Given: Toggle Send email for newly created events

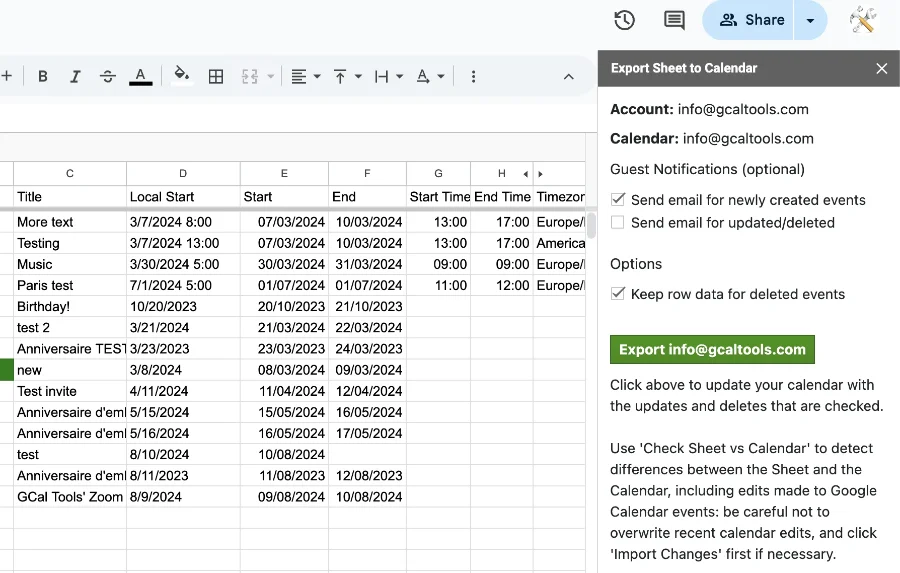Looking at the screenshot, I should (618, 199).
